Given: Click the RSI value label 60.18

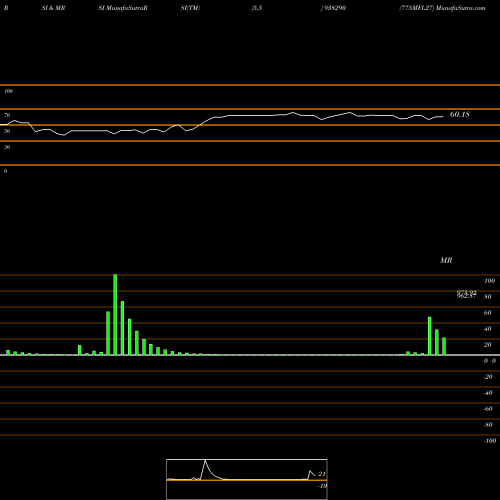Looking at the screenshot, I should tap(460, 115).
